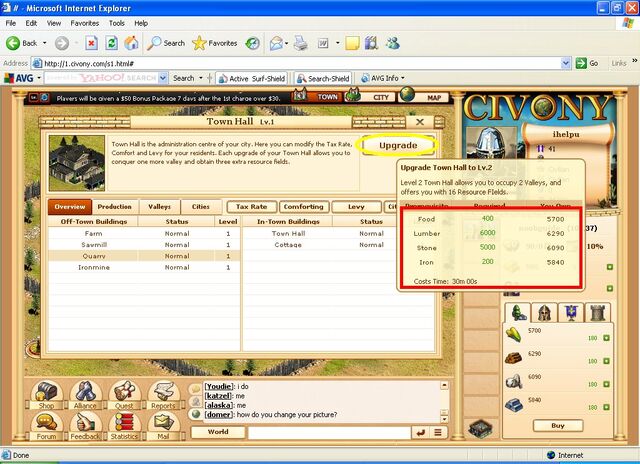
Task: Click the browser History icon
Action: coord(253,43)
